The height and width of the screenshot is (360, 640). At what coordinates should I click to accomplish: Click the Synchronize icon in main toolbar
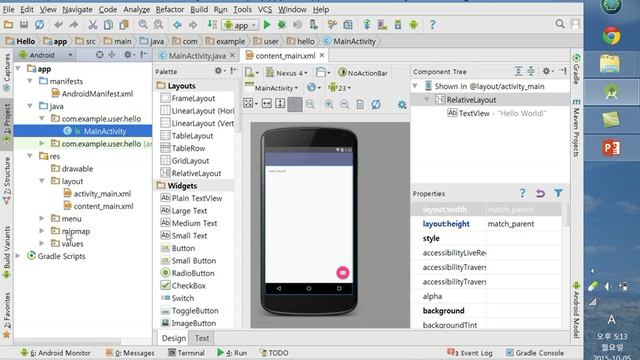click(39, 25)
